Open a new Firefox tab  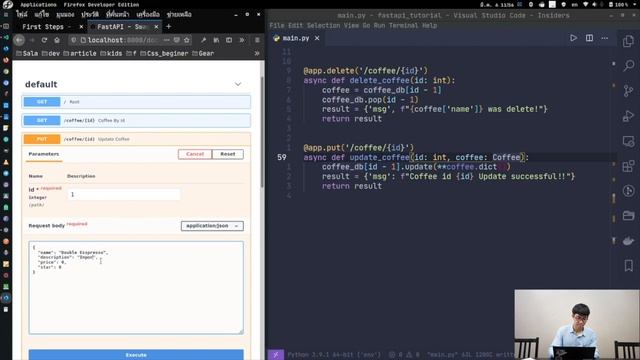[x=169, y=27]
